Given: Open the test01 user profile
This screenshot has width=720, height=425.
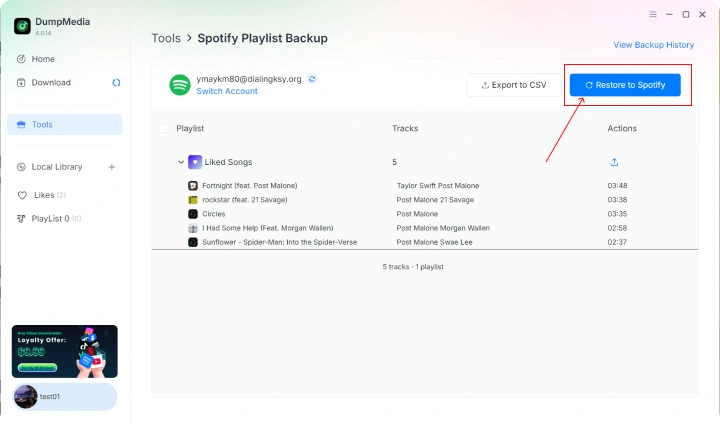Looking at the screenshot, I should click(65, 397).
